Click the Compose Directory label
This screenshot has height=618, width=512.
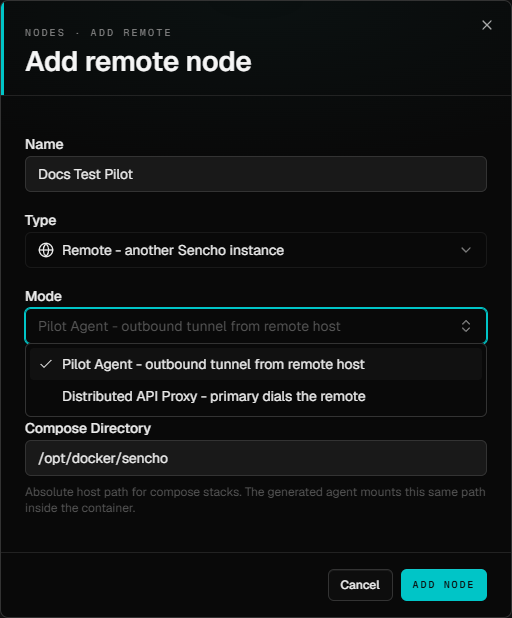[88, 428]
